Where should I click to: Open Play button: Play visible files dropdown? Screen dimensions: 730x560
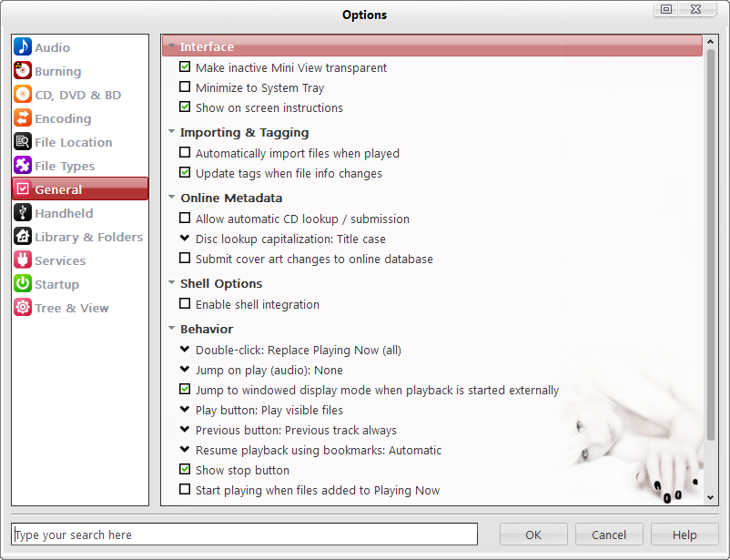[x=185, y=409]
